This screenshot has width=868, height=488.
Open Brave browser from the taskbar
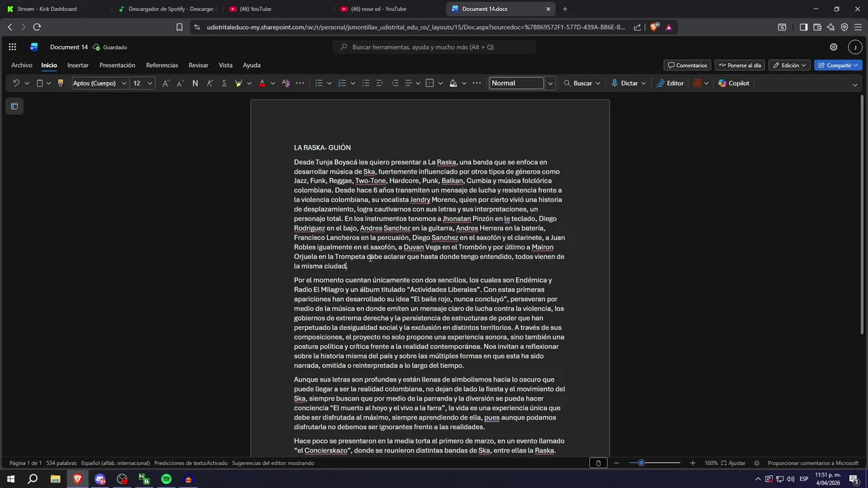pos(77,479)
